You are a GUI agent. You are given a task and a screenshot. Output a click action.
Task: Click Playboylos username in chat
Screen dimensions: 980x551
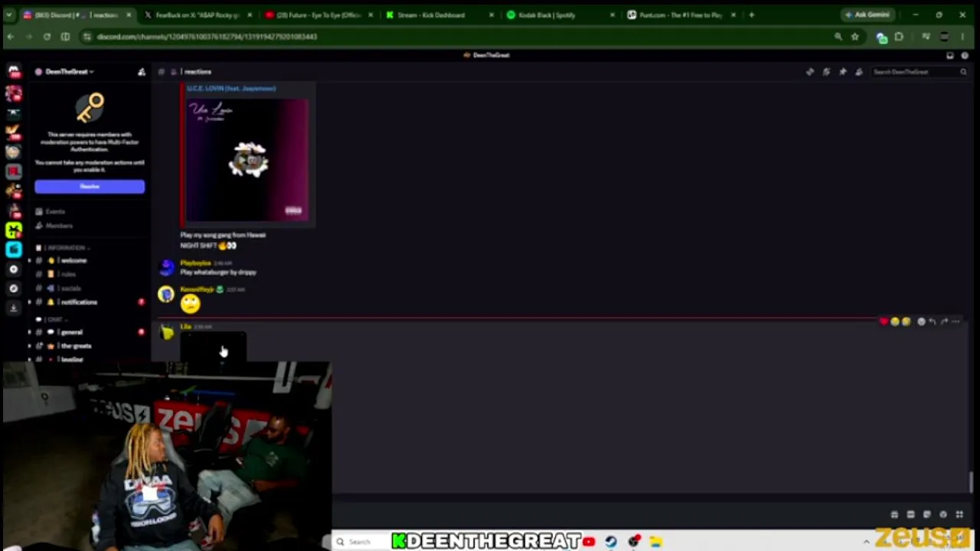[x=195, y=263]
